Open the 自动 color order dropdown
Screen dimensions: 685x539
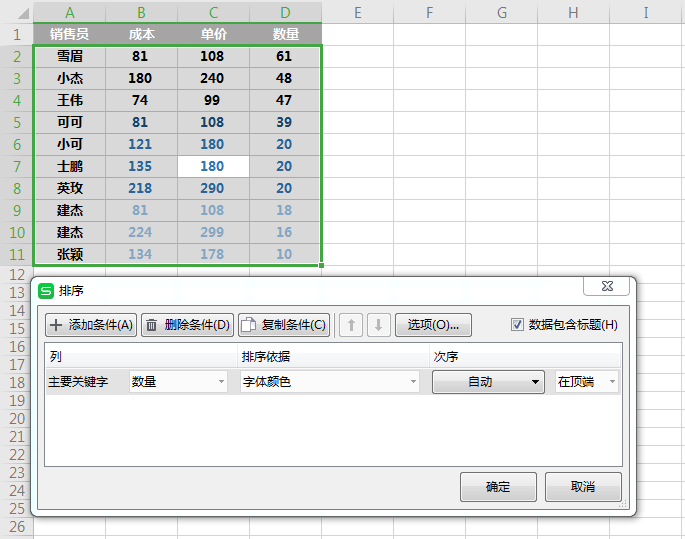point(488,382)
